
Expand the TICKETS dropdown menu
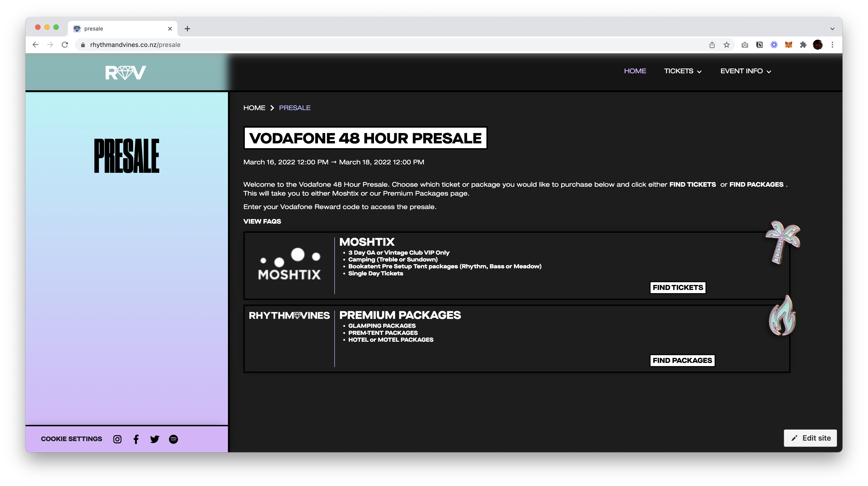(683, 71)
